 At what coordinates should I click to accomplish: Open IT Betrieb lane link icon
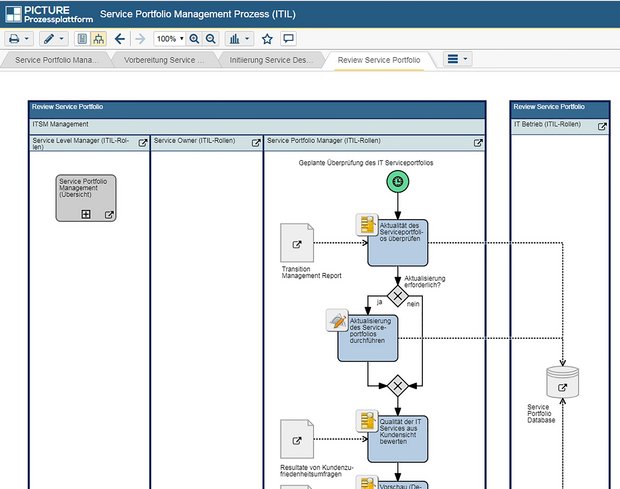tap(602, 126)
